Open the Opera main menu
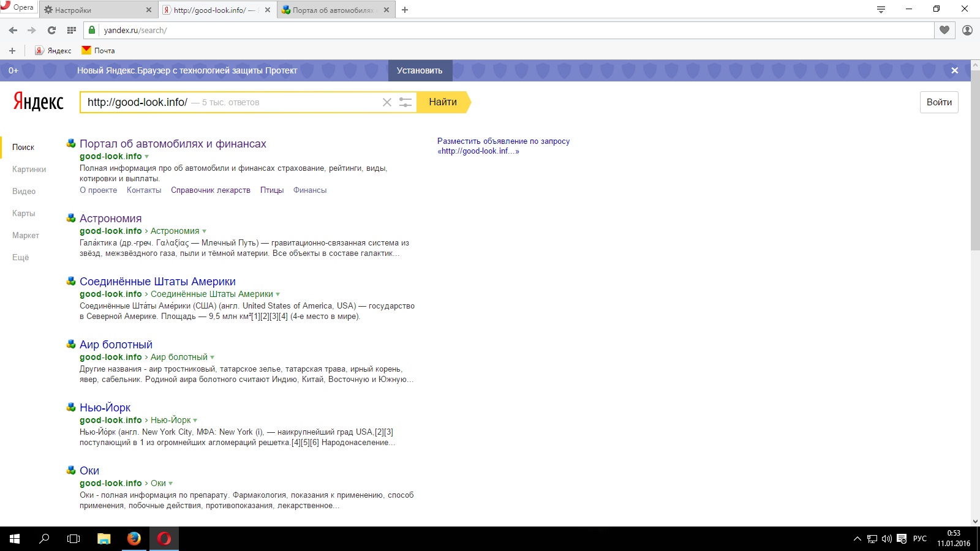Viewport: 980px width, 551px height. pyautogui.click(x=18, y=7)
